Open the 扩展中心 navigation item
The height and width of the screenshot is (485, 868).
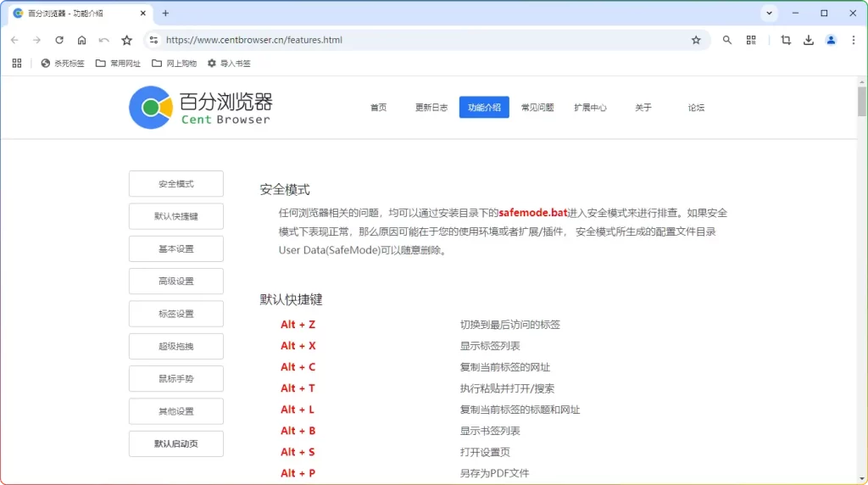[x=590, y=108]
